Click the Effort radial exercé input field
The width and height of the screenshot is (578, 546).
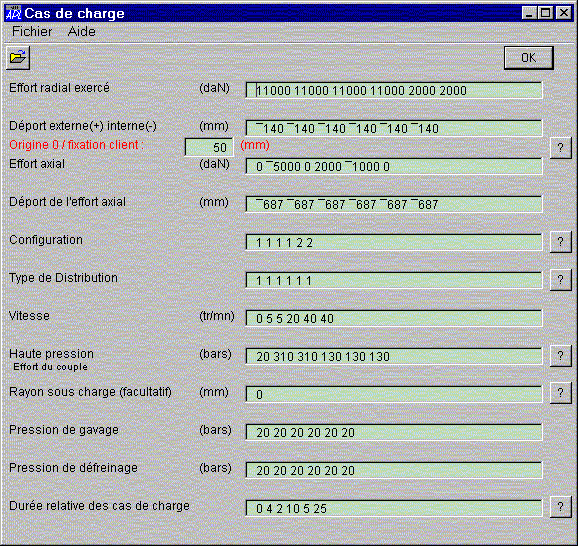tap(394, 90)
